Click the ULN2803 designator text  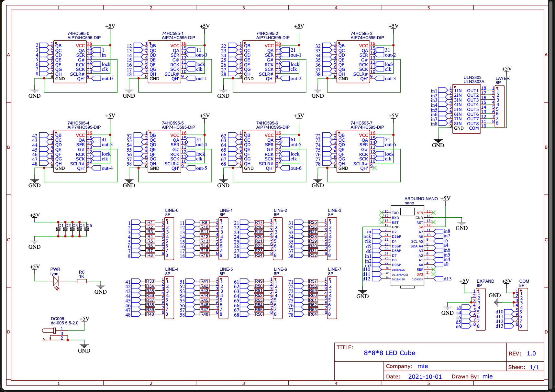pos(472,78)
